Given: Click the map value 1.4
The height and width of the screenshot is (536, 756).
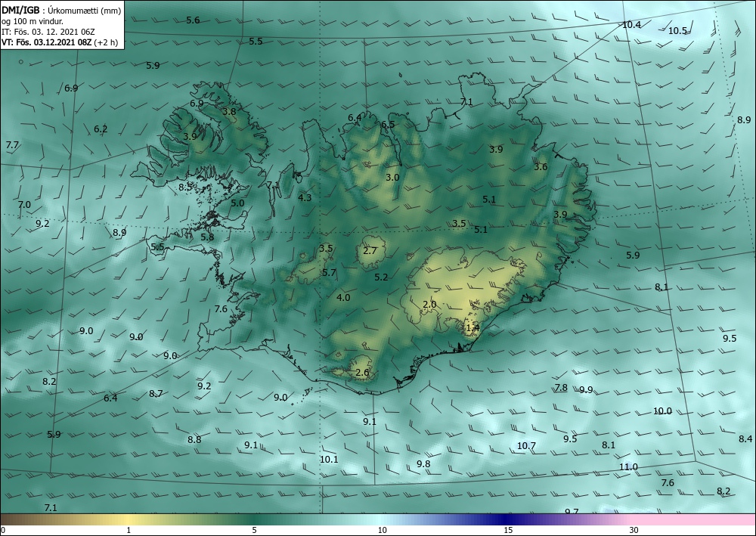Looking at the screenshot, I should click(473, 328).
